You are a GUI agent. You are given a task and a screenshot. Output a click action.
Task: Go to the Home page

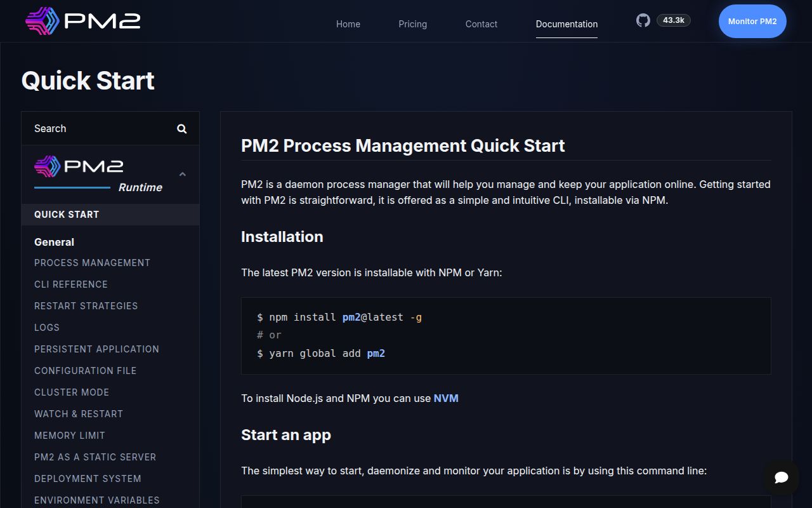[348, 24]
